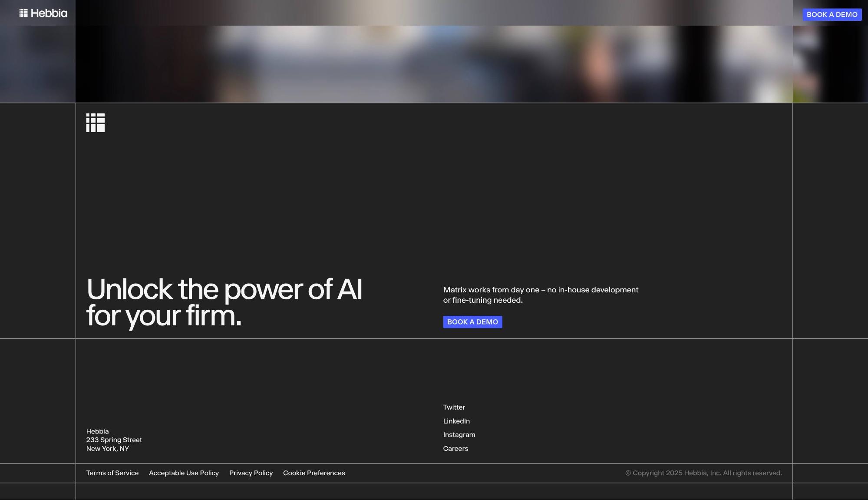Open Acceptable Use Policy link

[184, 473]
